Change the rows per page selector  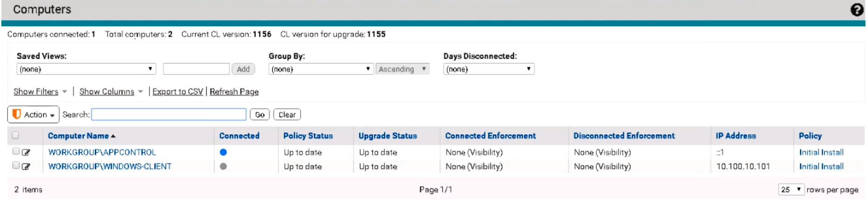pyautogui.click(x=791, y=189)
